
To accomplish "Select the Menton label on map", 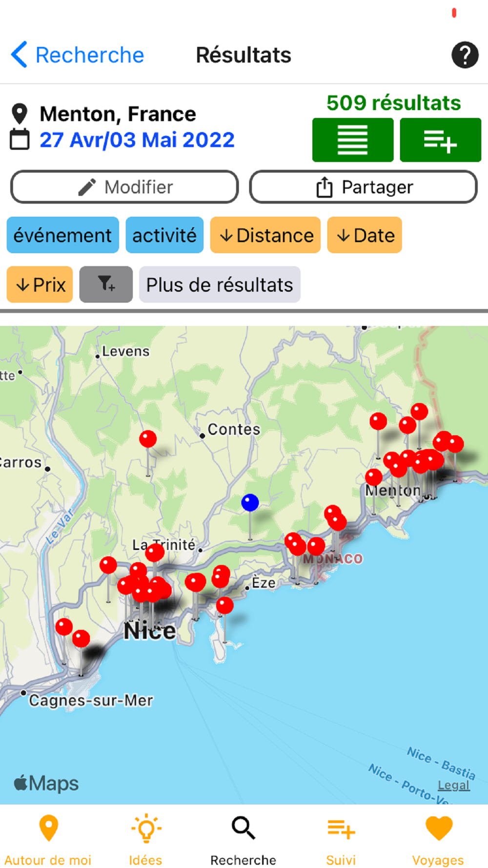I will pyautogui.click(x=392, y=491).
